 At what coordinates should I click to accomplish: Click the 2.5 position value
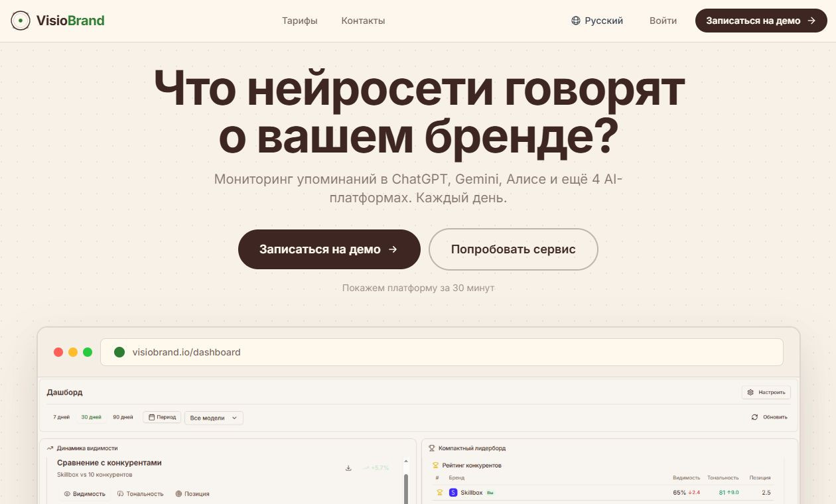point(766,493)
